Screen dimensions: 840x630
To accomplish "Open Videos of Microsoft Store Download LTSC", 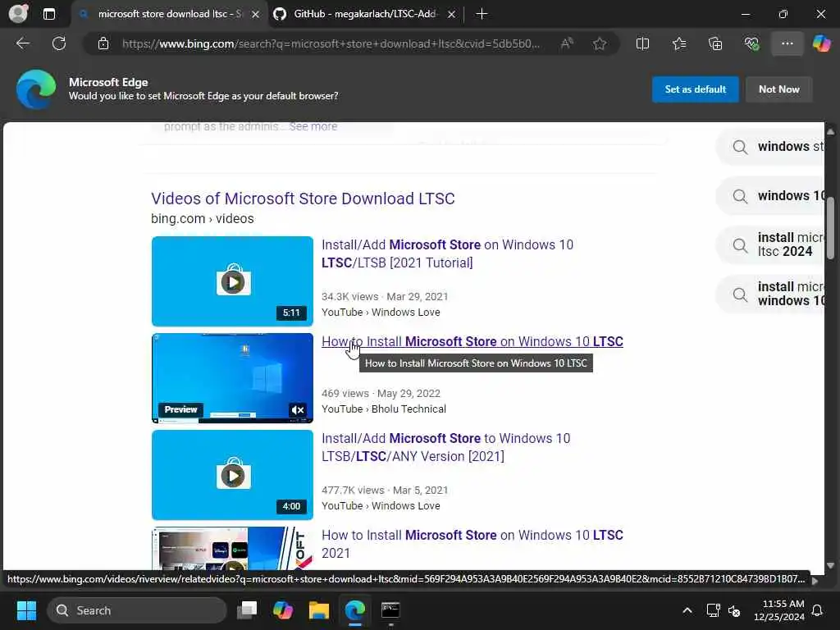I will coord(303,199).
